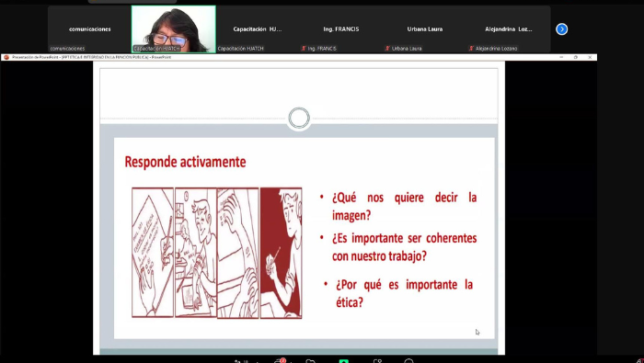The height and width of the screenshot is (363, 644).
Task: Click the circle ornament atop the slide
Action: [299, 119]
